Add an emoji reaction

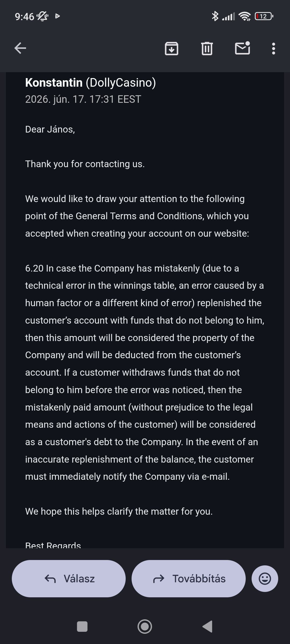coord(265,579)
